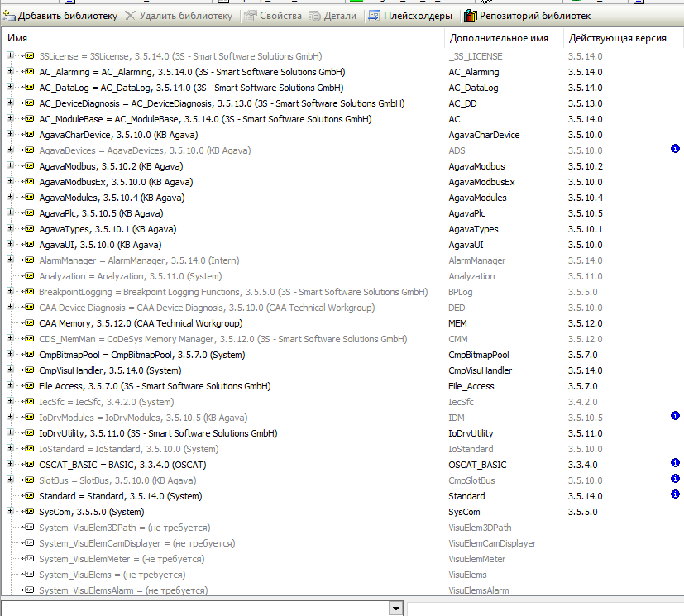Click the Delete library X icon
This screenshot has height=616, width=684.
(130, 16)
